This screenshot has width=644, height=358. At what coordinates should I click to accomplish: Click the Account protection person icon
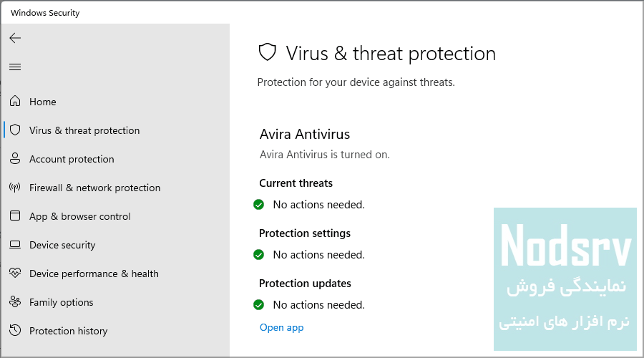[x=15, y=159]
